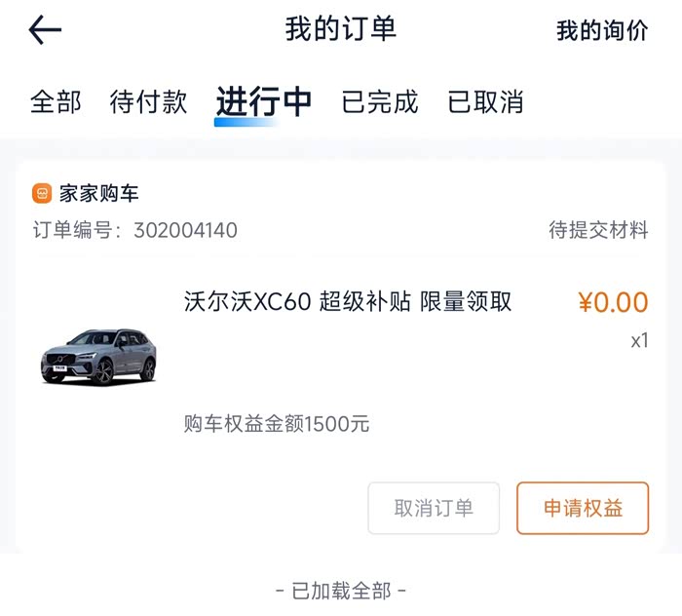The height and width of the screenshot is (616, 682).
Task: Click the 沃尔沃XC60 超级补贴 product title
Action: (x=348, y=302)
